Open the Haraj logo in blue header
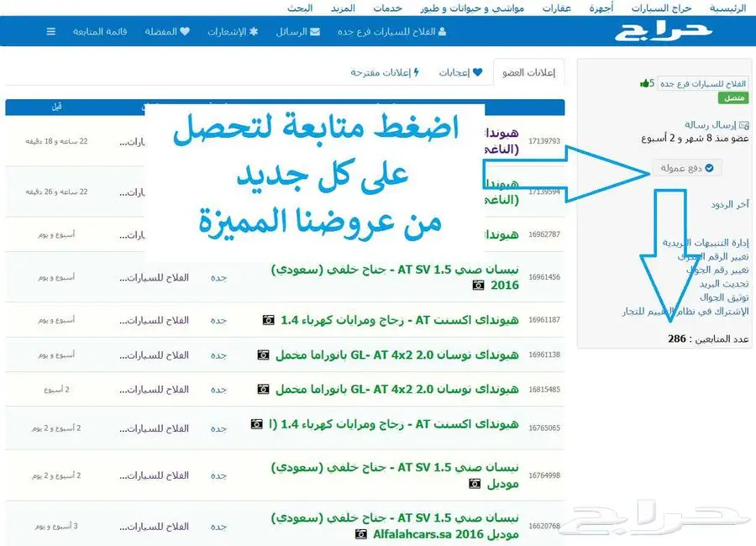The height and width of the screenshot is (546, 756). (664, 31)
